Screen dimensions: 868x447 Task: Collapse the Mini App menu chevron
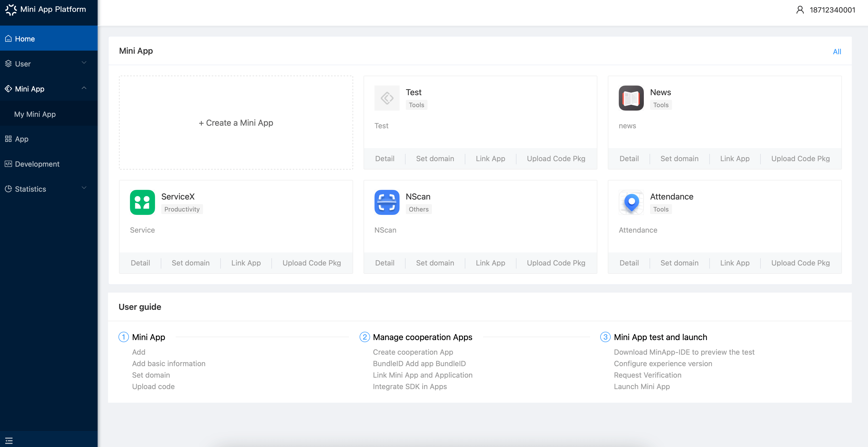[x=84, y=88]
